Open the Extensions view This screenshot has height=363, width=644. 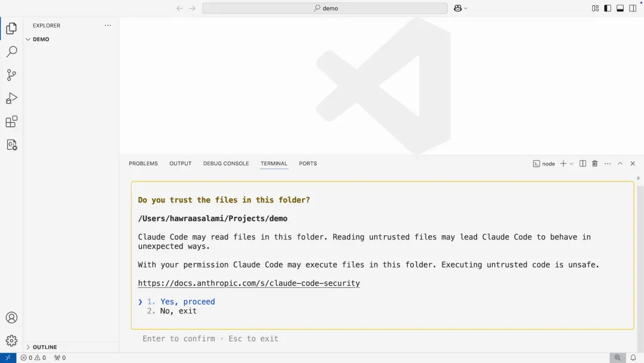11,122
